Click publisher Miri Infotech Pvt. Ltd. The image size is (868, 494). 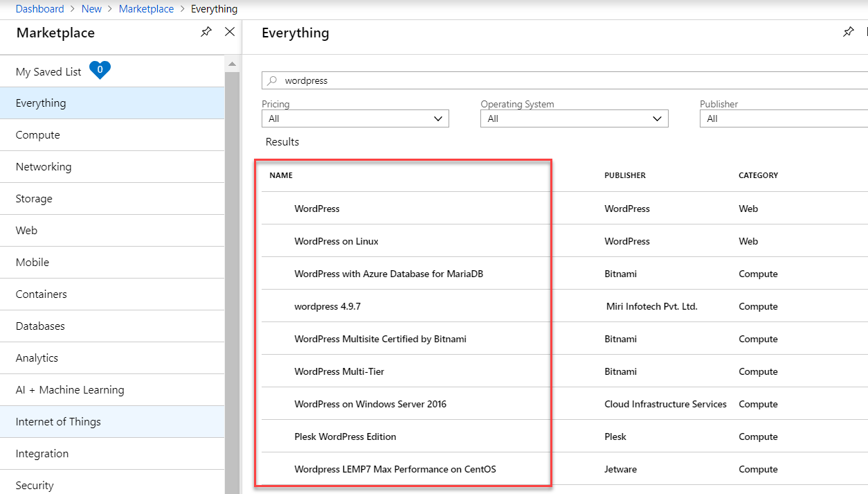tap(652, 306)
